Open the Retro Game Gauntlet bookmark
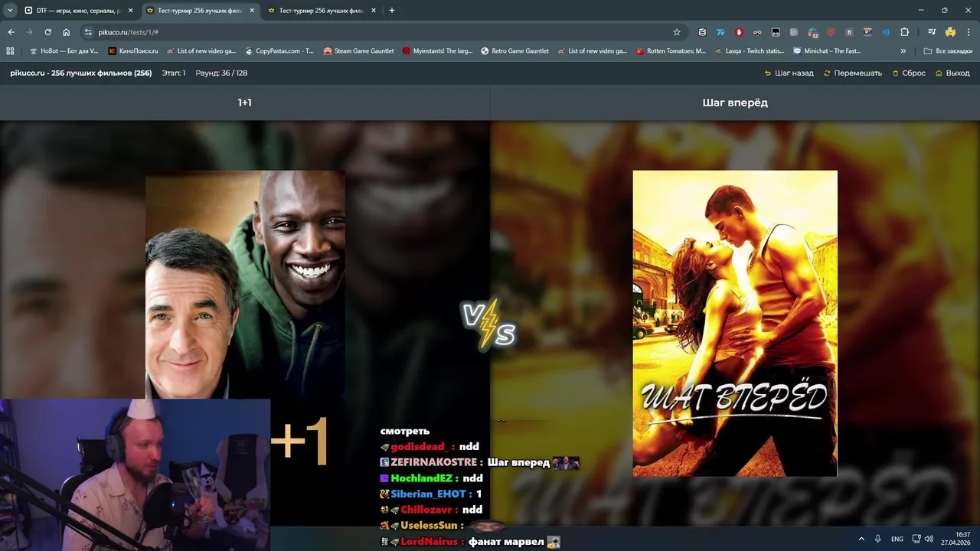 (514, 51)
